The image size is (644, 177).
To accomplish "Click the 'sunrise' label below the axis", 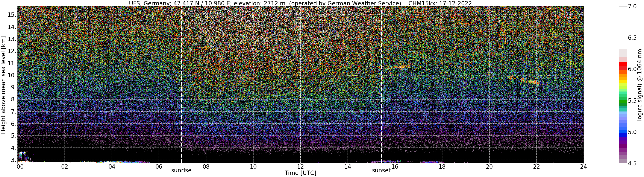I will click(x=181, y=171).
